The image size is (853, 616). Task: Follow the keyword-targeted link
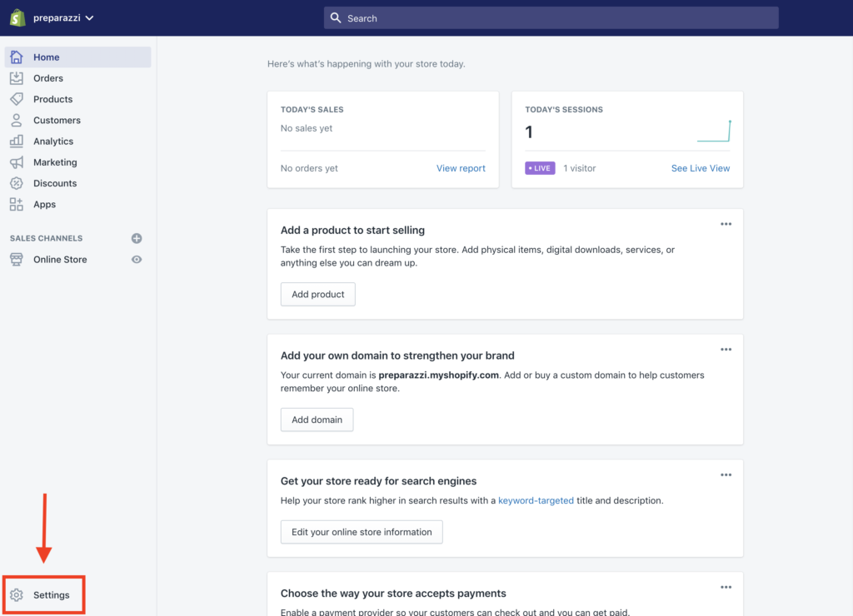[x=536, y=500]
